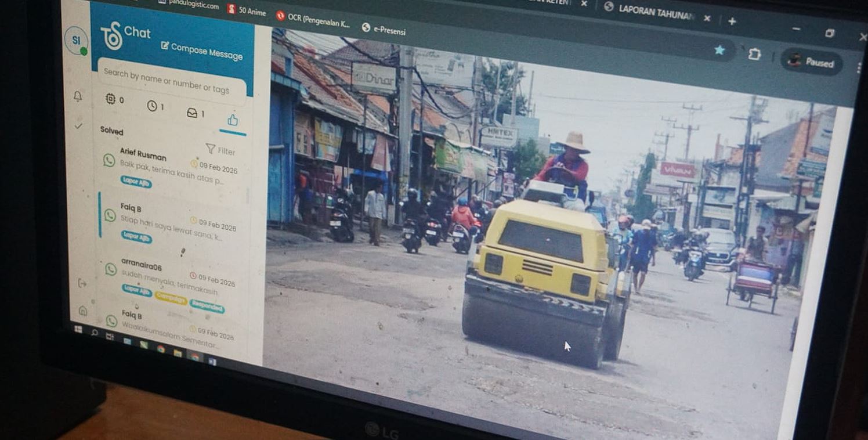Open the Paused profile menu in Chrome
This screenshot has height=440, width=868.
[x=811, y=62]
